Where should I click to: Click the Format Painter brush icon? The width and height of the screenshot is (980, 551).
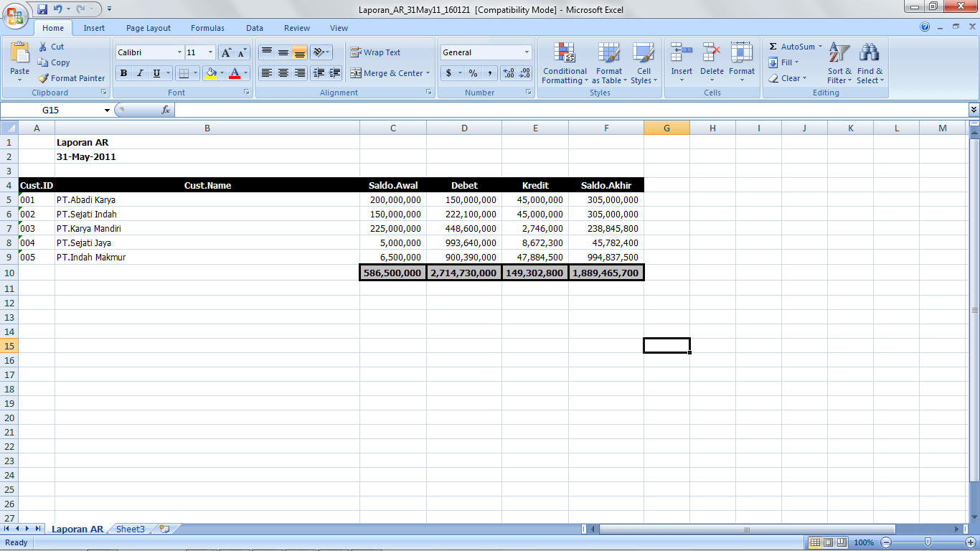point(44,78)
